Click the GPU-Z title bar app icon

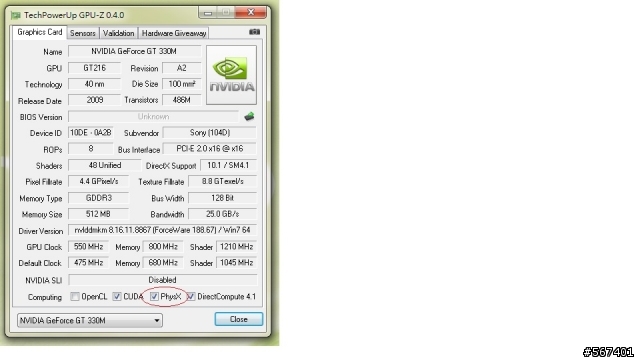point(16,15)
